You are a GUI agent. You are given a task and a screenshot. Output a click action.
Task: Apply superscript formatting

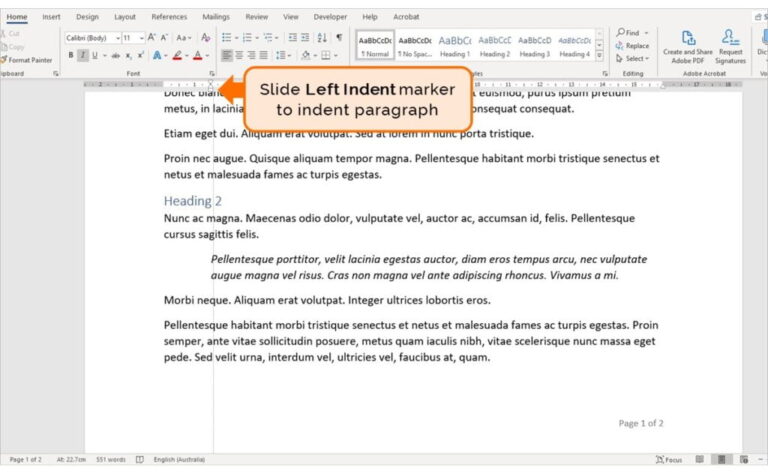pyautogui.click(x=141, y=55)
